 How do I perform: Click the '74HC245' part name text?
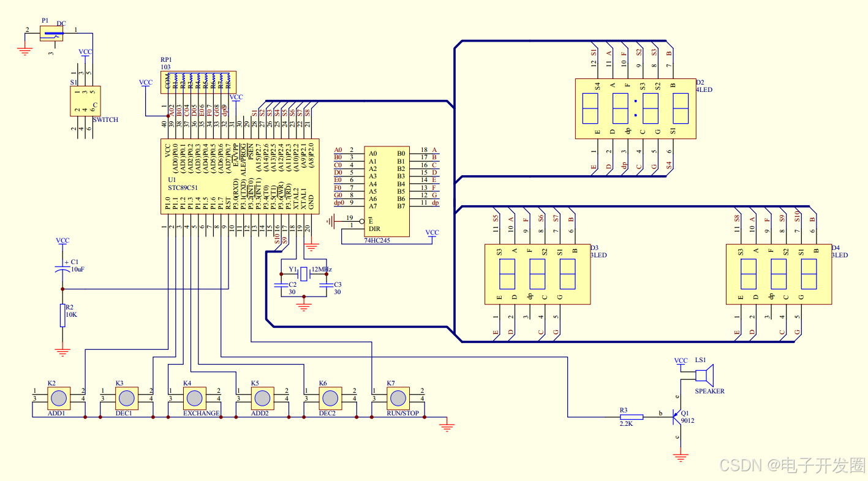(x=379, y=241)
